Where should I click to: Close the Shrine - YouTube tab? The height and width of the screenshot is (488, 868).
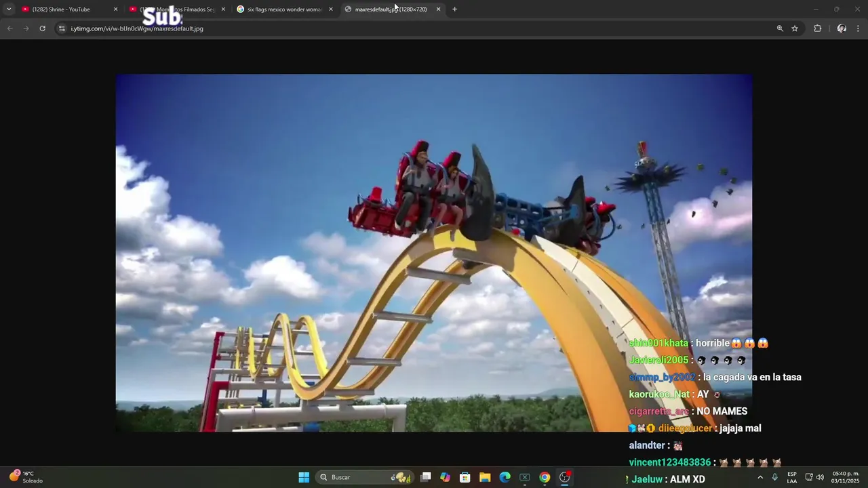[x=115, y=9]
